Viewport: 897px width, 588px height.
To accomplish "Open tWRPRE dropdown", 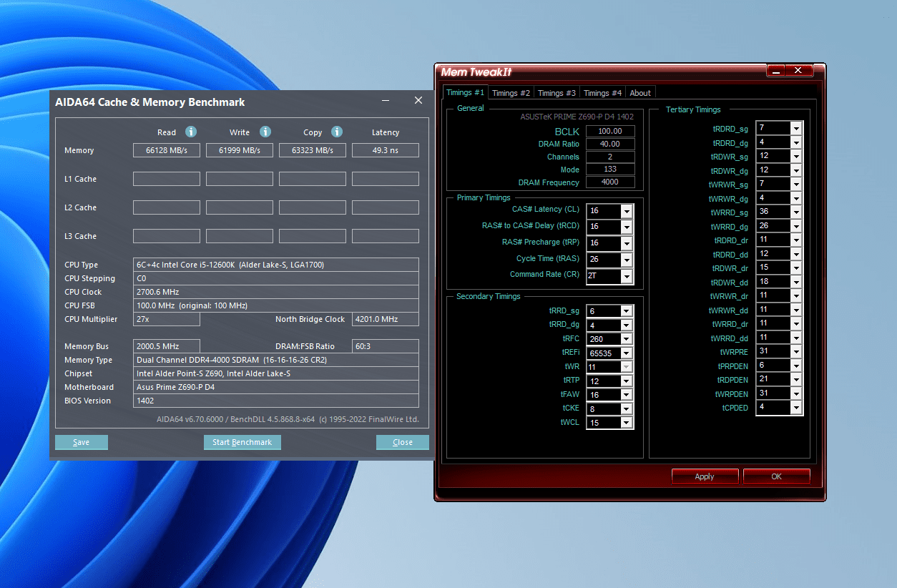I will click(796, 351).
